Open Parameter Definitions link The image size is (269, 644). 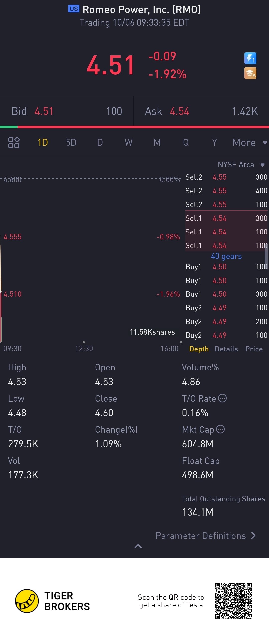[x=205, y=535]
